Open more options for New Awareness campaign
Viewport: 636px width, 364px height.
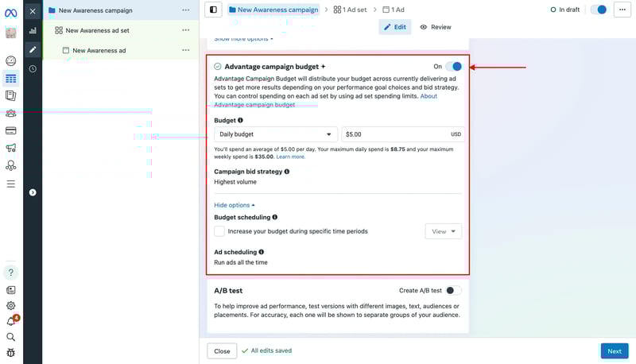point(186,10)
